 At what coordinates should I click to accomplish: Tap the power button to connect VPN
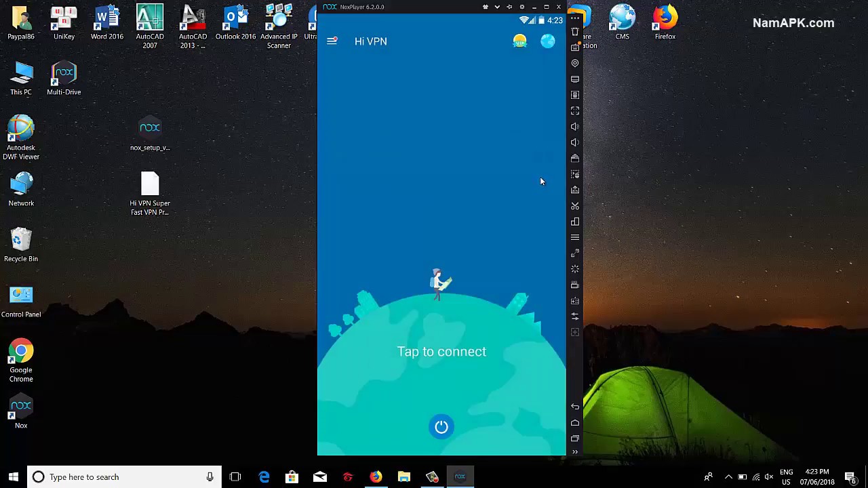point(441,426)
